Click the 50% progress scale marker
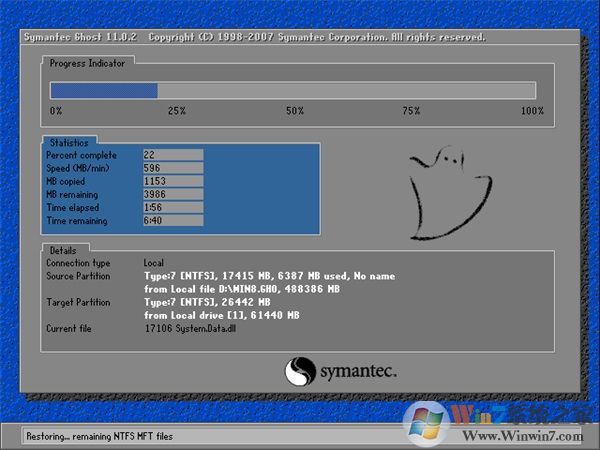 point(295,111)
